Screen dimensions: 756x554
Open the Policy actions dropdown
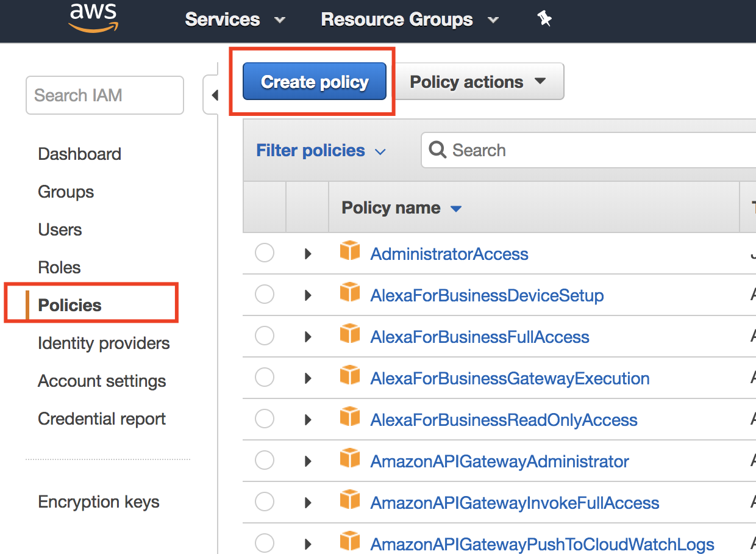click(478, 82)
